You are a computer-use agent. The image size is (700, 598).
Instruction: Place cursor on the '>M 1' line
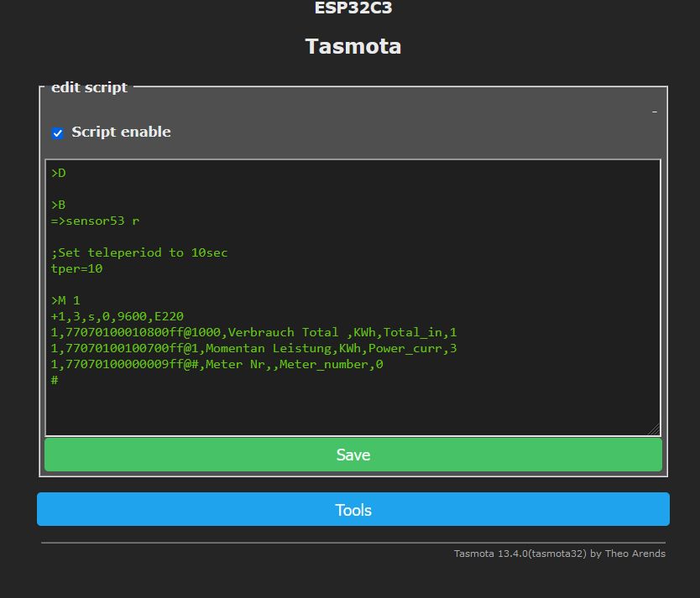coord(65,300)
